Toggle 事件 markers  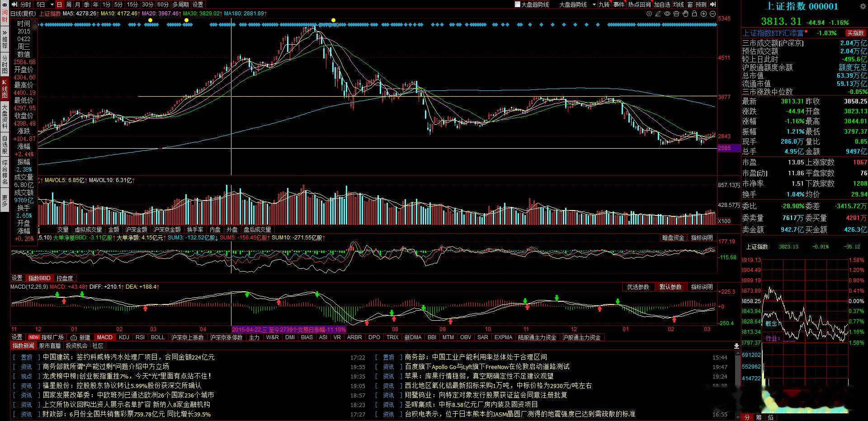618,5
